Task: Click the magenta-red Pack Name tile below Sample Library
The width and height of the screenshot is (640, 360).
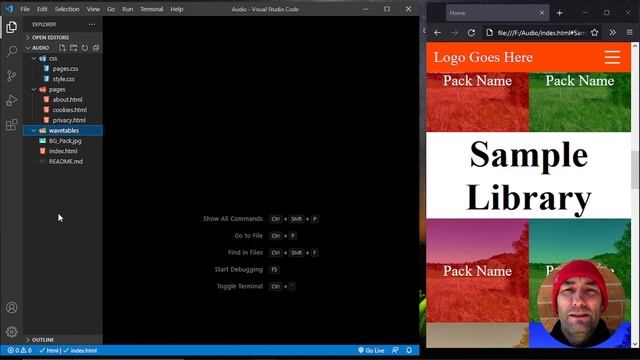Action: [478, 271]
